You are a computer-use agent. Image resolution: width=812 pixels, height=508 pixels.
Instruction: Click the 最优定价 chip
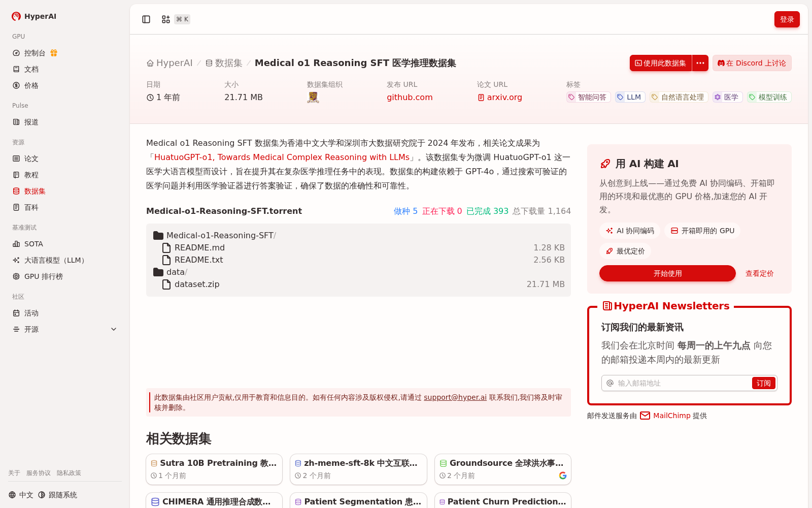pos(625,251)
